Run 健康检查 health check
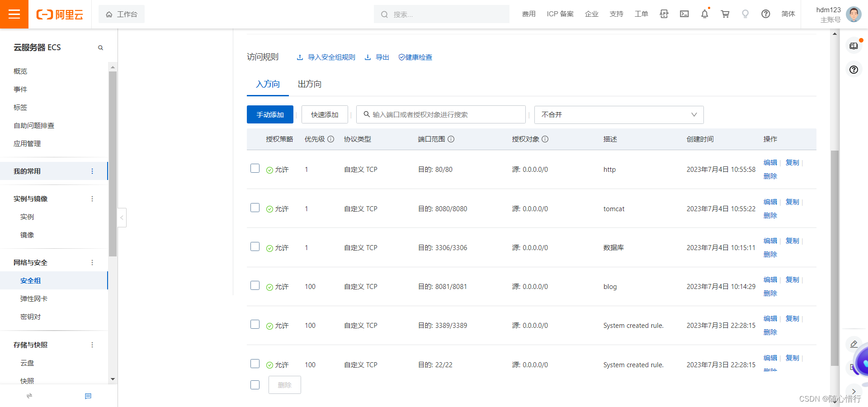Viewport: 868px width, 407px height. tap(415, 57)
